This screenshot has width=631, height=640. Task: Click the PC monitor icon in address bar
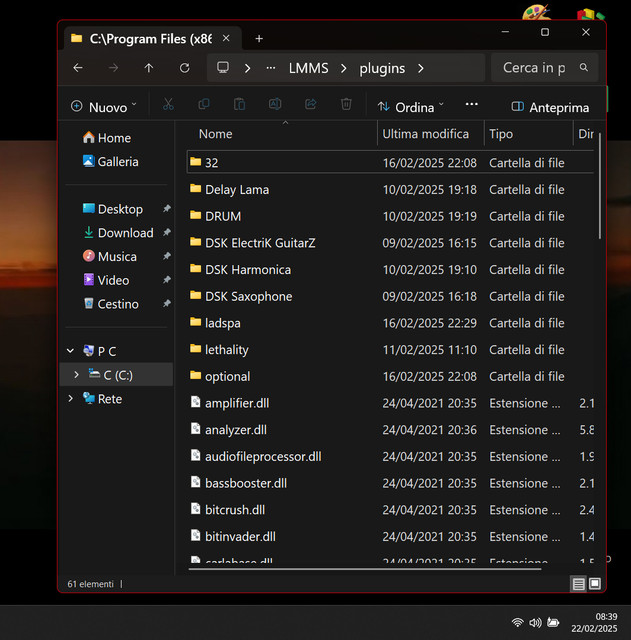tap(223, 67)
